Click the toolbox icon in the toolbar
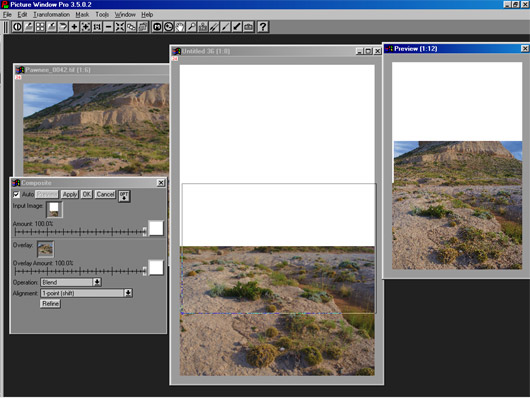Image resolution: width=530 pixels, height=398 pixels. point(248,27)
